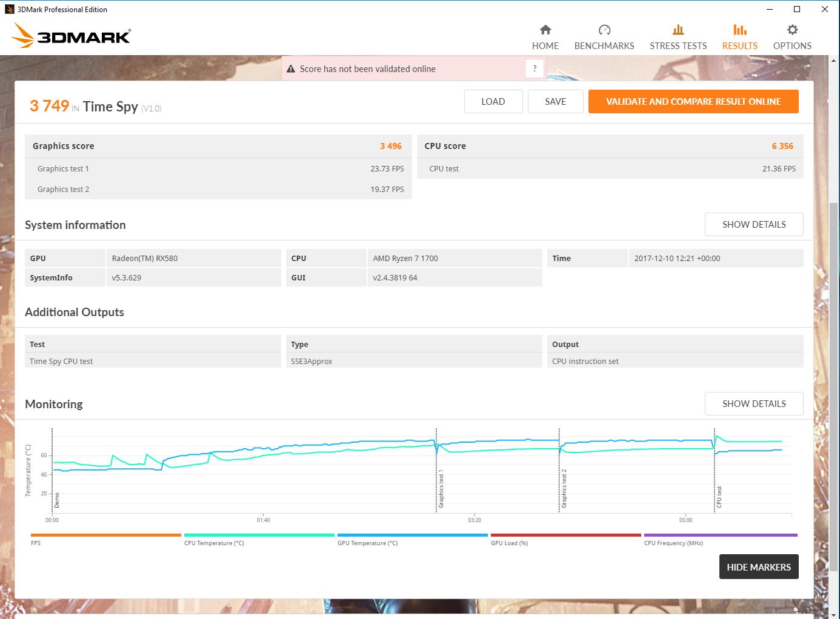
Task: Hide markers on the monitoring chart
Action: [x=758, y=567]
